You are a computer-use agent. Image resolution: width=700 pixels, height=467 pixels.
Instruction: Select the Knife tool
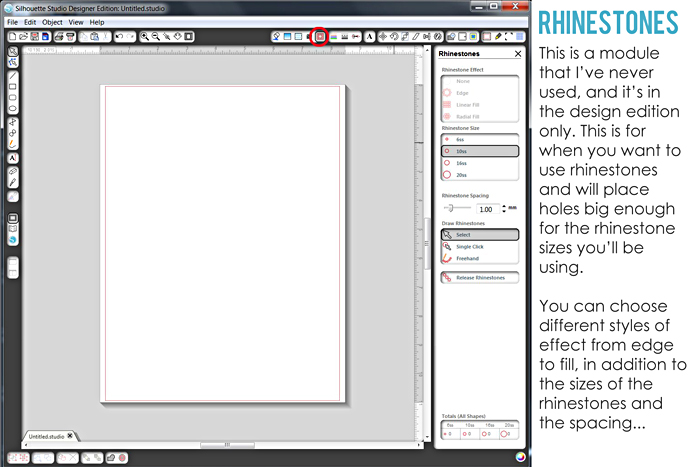[x=13, y=183]
